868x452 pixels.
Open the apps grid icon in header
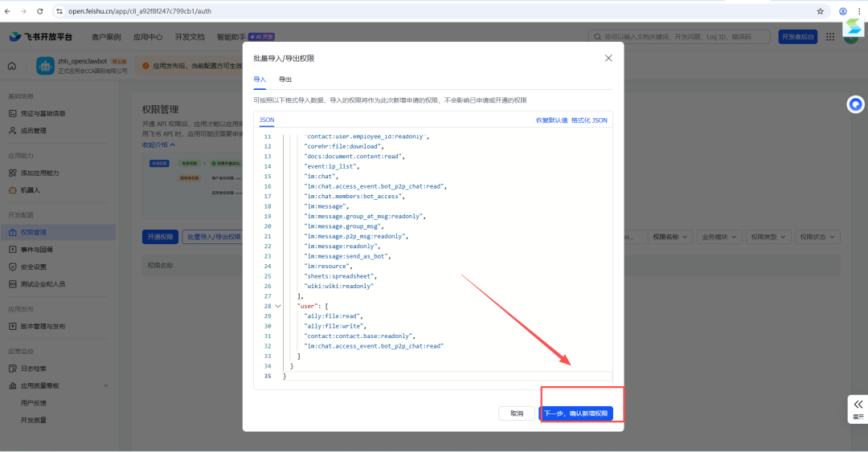829,36
